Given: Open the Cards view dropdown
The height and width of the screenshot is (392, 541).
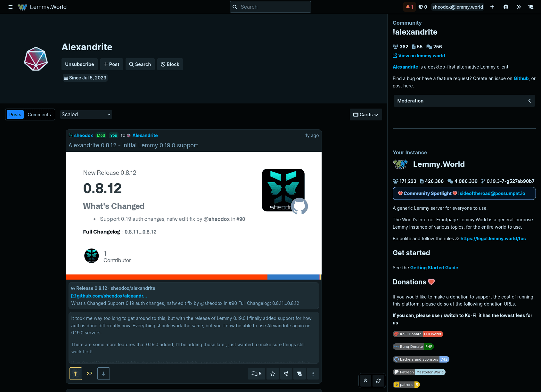Looking at the screenshot, I should click(x=366, y=114).
